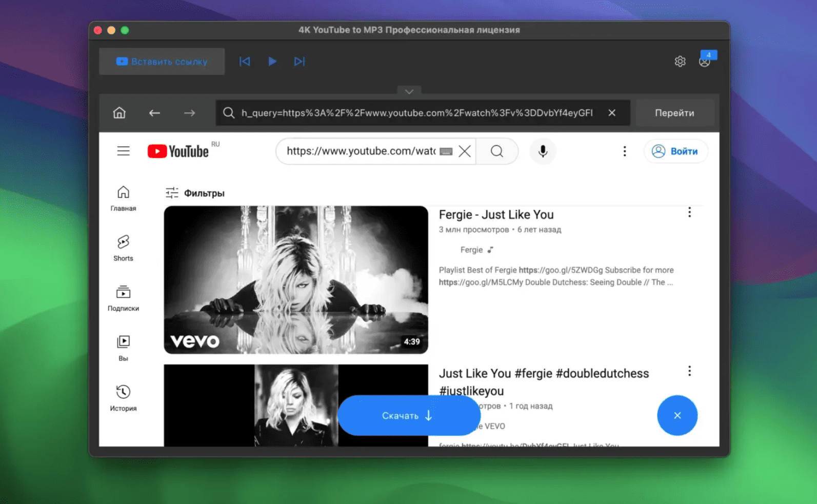Open options menu for Fergie - Just Like You
The height and width of the screenshot is (504, 817).
tap(689, 212)
